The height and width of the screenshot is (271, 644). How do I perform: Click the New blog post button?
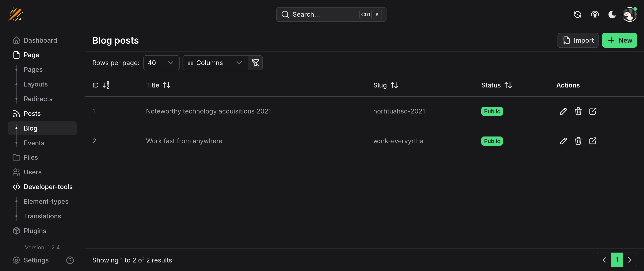[619, 40]
